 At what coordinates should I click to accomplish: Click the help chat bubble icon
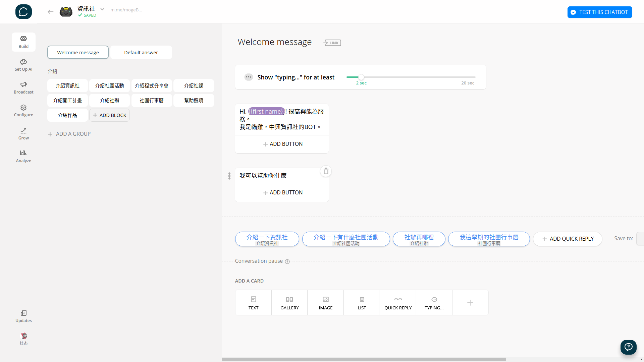click(628, 347)
